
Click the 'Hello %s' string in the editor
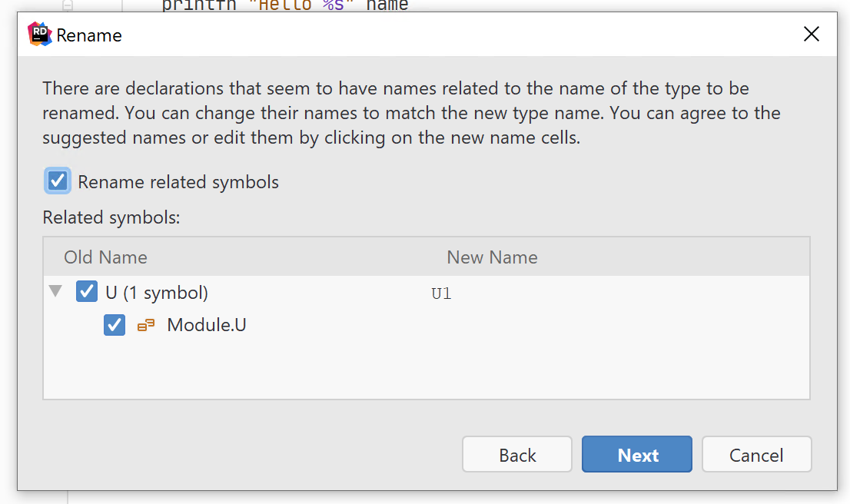tap(298, 6)
